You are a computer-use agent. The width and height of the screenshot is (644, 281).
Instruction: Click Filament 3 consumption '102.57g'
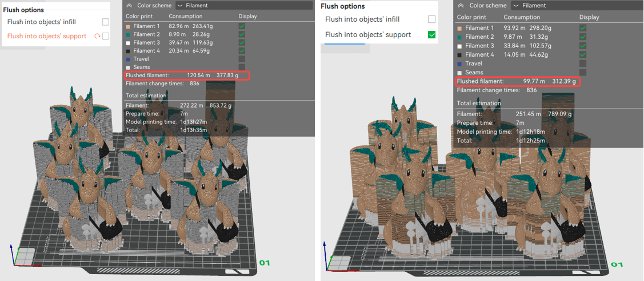click(541, 46)
